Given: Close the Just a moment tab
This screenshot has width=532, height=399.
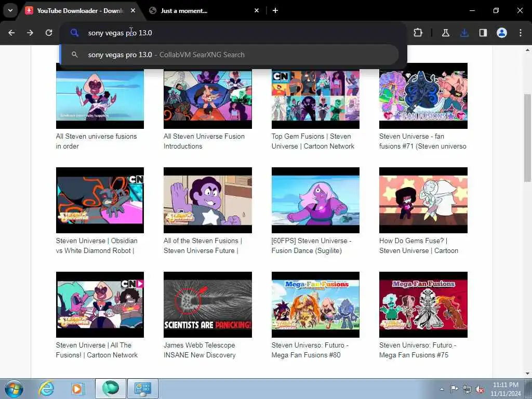Looking at the screenshot, I should (x=257, y=10).
